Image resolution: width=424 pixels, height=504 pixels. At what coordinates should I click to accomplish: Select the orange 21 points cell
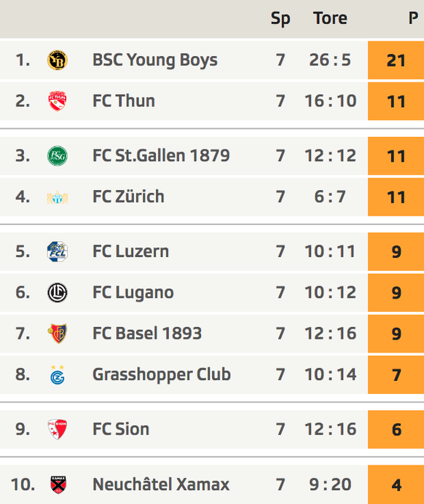(396, 60)
